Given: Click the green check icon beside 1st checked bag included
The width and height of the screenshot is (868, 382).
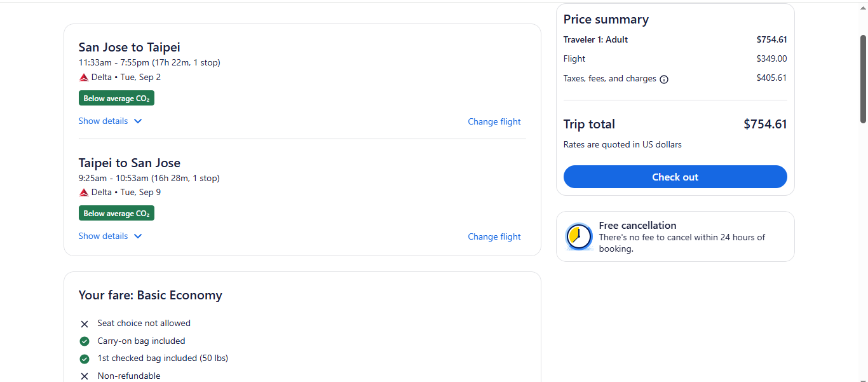Looking at the screenshot, I should coord(85,358).
